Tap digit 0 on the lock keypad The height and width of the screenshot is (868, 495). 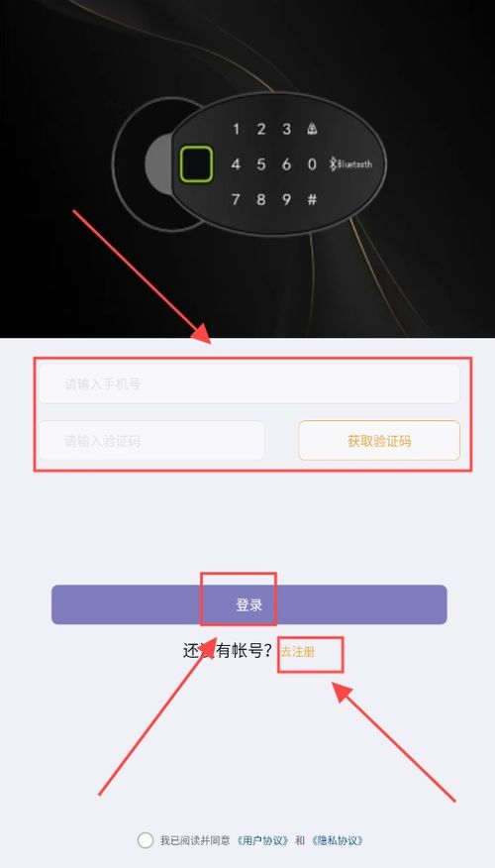tap(312, 164)
